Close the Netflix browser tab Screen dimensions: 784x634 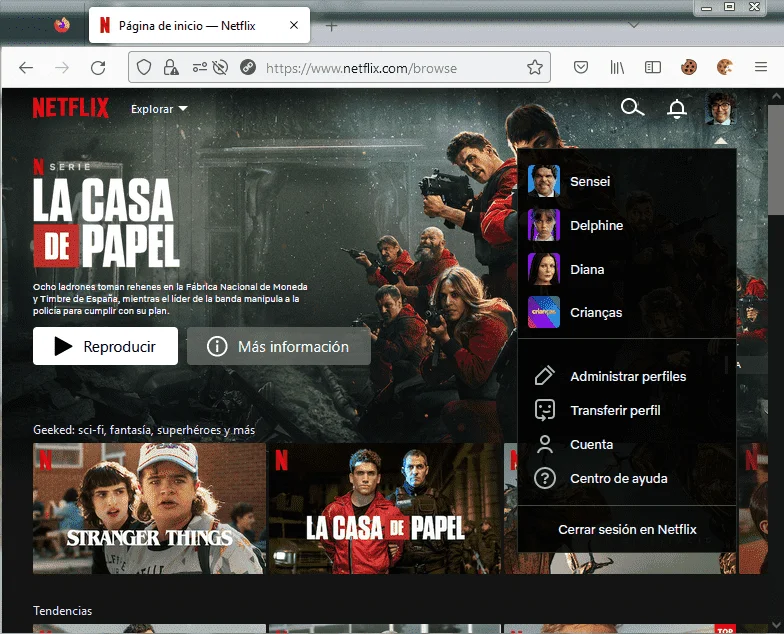tap(294, 25)
